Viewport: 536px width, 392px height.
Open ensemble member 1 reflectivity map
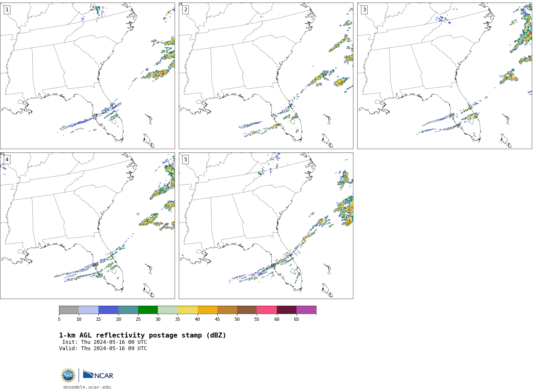coord(87,76)
